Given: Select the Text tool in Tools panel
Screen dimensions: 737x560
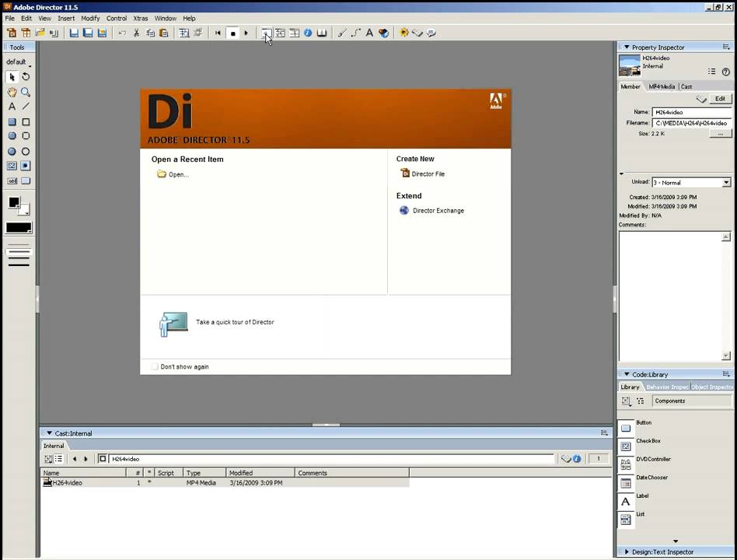Looking at the screenshot, I should click(12, 107).
